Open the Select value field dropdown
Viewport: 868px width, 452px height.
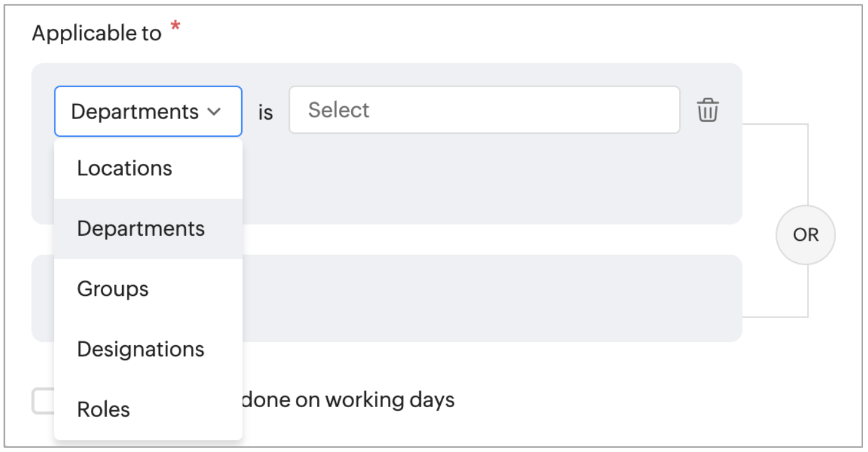tap(484, 110)
